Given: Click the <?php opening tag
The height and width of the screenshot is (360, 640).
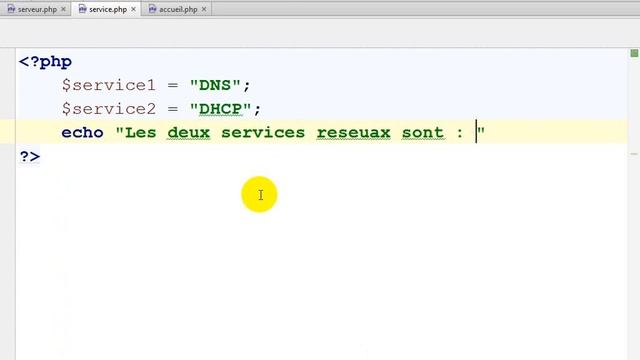Looking at the screenshot, I should tap(45, 62).
